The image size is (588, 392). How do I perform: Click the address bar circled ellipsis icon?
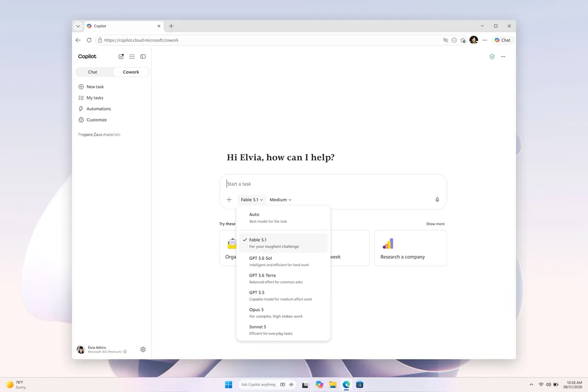(454, 40)
